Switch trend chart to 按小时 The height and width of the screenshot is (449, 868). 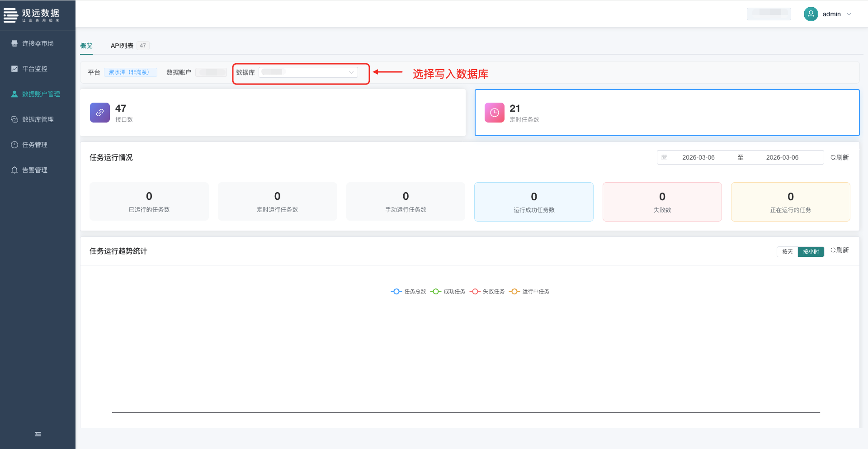point(811,251)
